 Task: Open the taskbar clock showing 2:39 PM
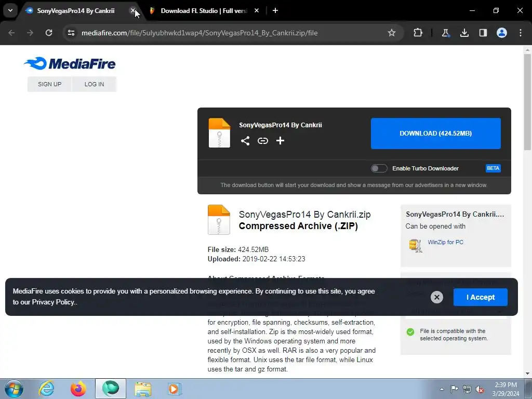click(506, 389)
